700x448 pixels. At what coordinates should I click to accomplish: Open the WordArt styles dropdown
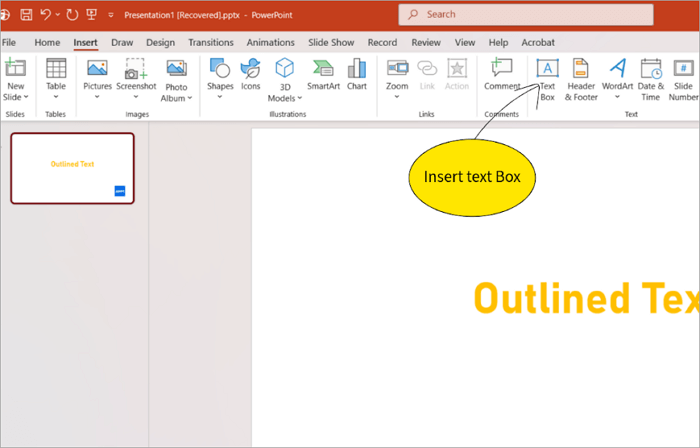click(x=617, y=97)
